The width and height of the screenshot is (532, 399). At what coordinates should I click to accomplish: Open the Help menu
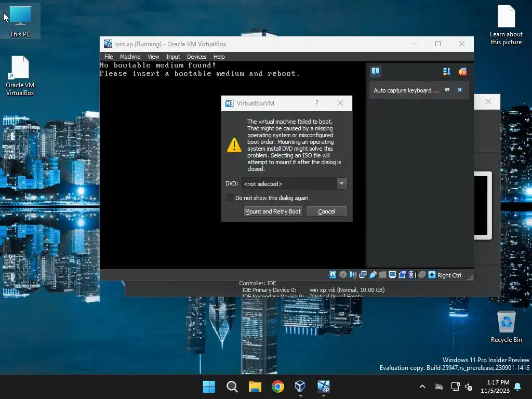219,57
